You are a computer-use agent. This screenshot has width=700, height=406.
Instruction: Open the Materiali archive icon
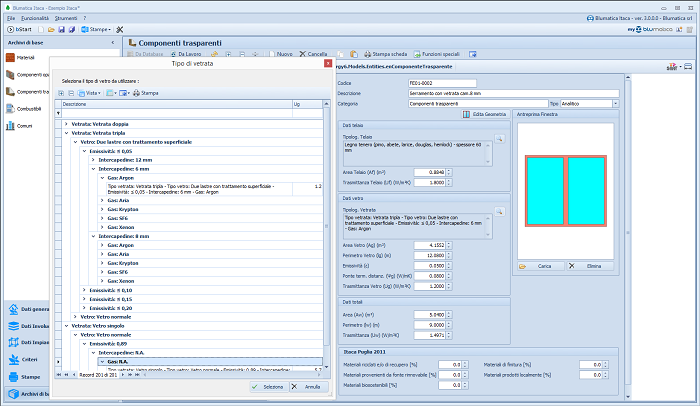pyautogui.click(x=10, y=58)
